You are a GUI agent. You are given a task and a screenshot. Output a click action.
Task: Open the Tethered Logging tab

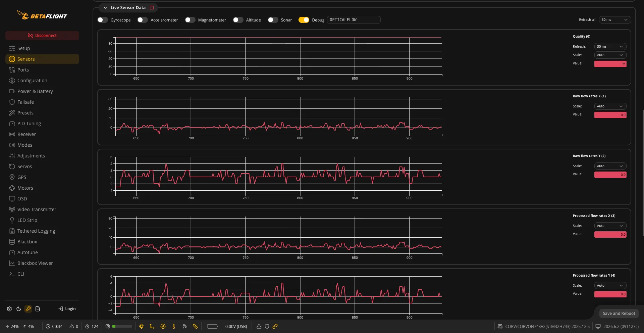point(42,231)
